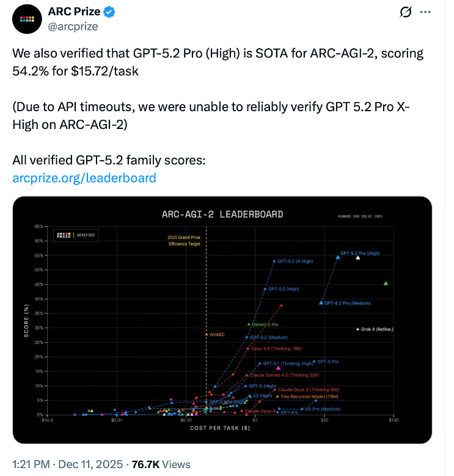Open the Grok explain-post icon
The height and width of the screenshot is (476, 454).
[x=403, y=12]
